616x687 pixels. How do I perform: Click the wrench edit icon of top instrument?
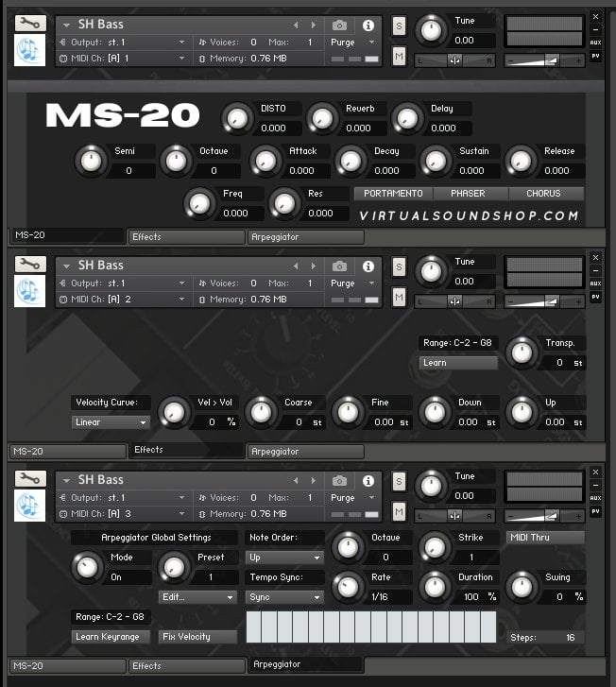[31, 24]
